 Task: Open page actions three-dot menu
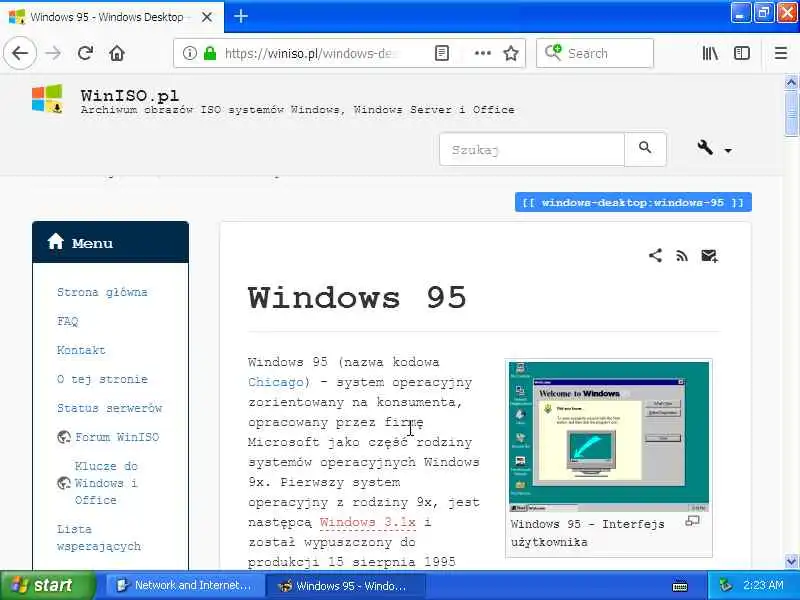pos(483,53)
